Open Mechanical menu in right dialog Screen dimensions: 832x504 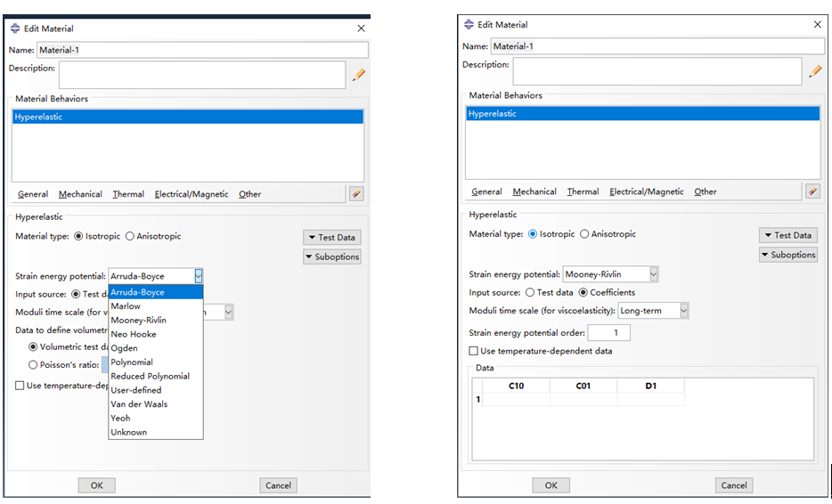tap(534, 191)
